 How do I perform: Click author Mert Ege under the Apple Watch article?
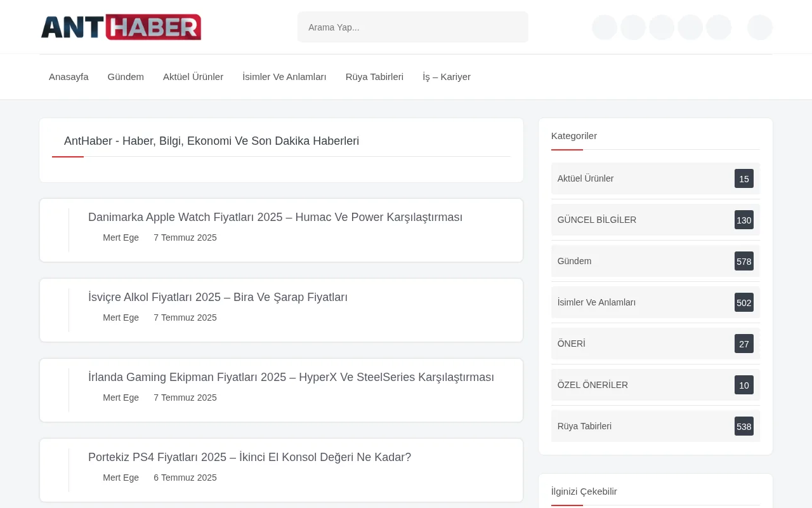pos(121,237)
